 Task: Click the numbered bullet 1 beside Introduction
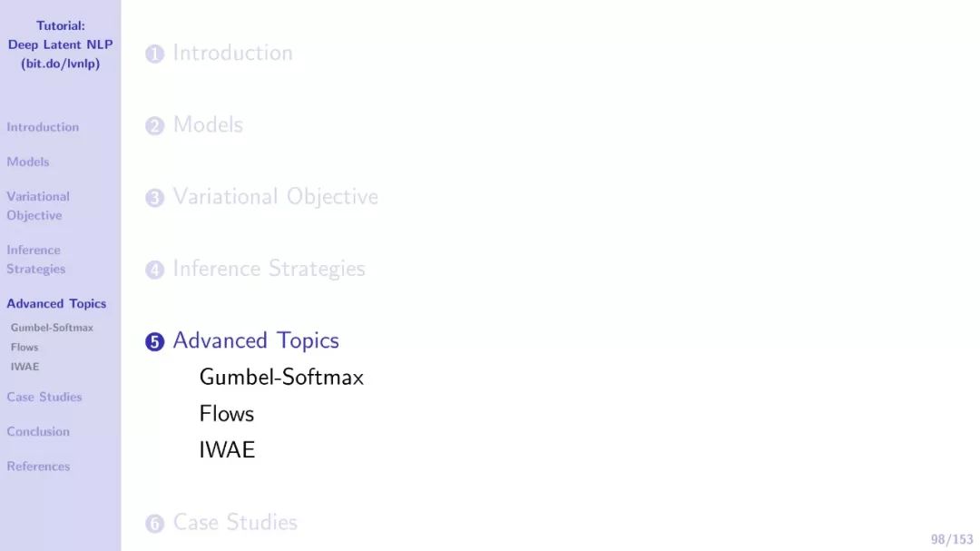coord(154,54)
